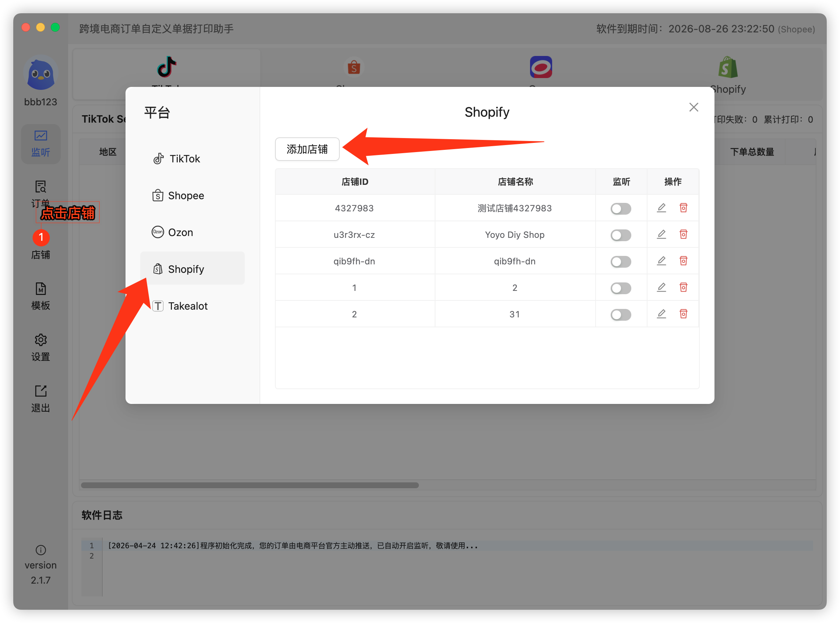
Task: Switch to the Shopify platform tab
Action: point(728,74)
